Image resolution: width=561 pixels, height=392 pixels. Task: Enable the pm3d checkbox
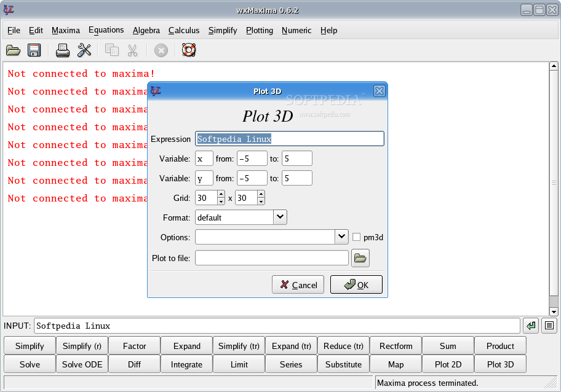click(x=356, y=237)
